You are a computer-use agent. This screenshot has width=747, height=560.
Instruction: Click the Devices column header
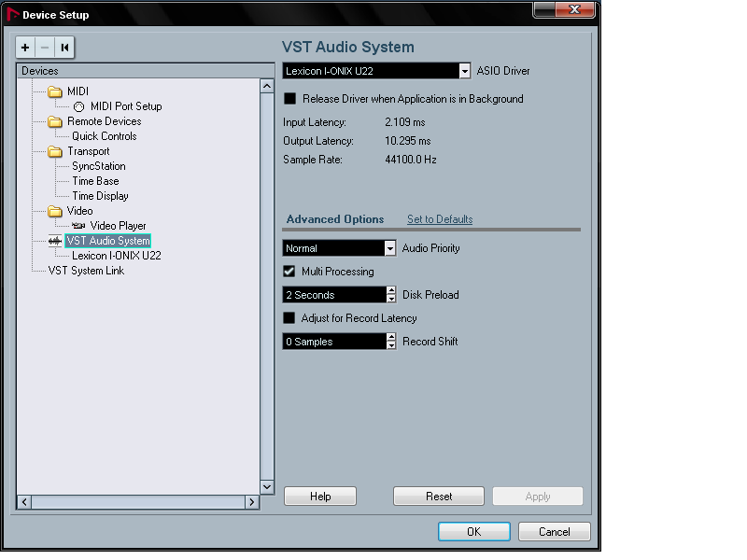(146, 71)
